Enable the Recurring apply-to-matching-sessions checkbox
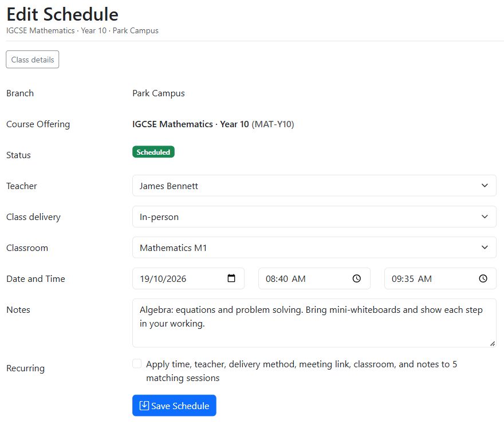 (x=137, y=364)
